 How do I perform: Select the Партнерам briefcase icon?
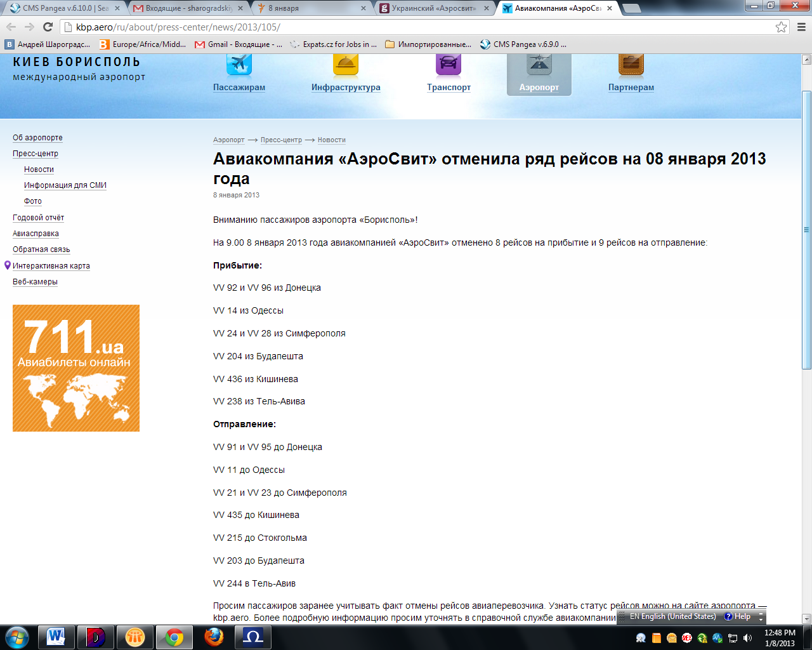click(x=631, y=65)
